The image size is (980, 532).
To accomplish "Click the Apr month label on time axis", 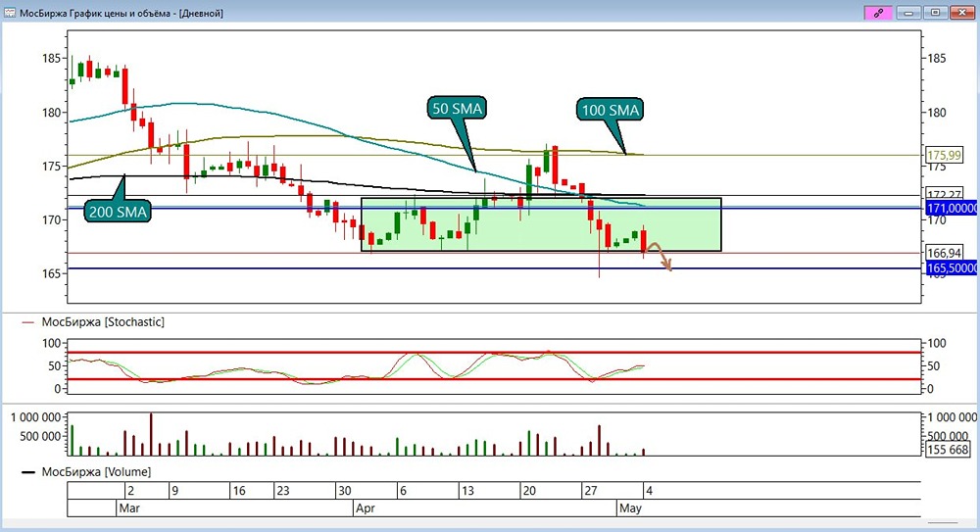I will point(365,508).
